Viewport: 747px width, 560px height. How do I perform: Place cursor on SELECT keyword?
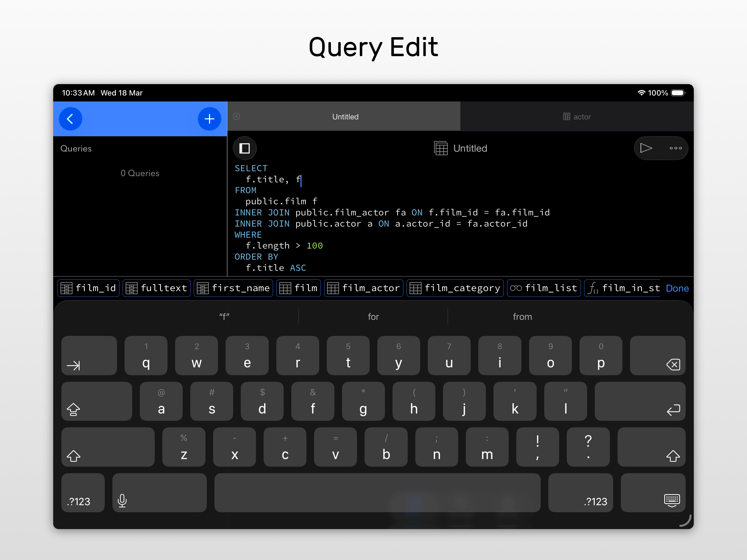[x=251, y=168]
